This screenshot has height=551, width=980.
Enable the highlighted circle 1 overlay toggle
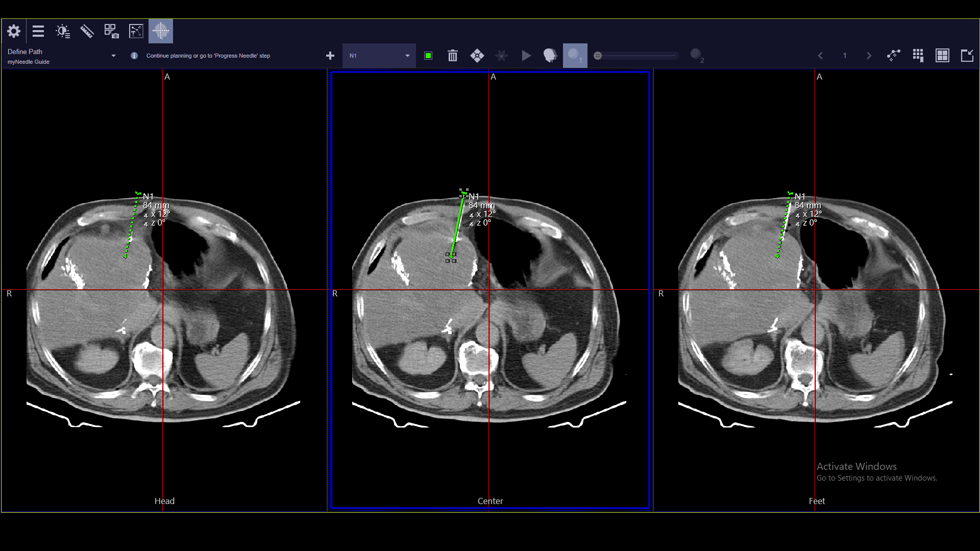575,56
